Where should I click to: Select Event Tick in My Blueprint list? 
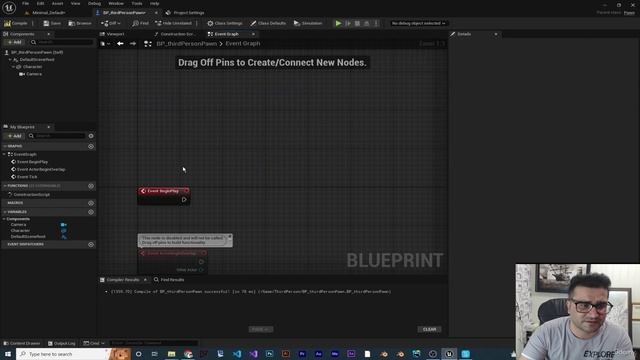tap(27, 177)
